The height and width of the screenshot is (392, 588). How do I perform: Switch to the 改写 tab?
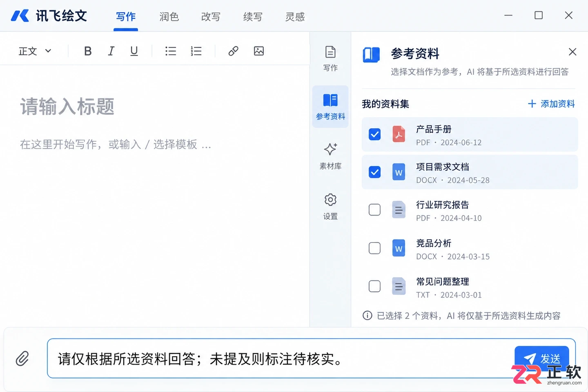(211, 17)
